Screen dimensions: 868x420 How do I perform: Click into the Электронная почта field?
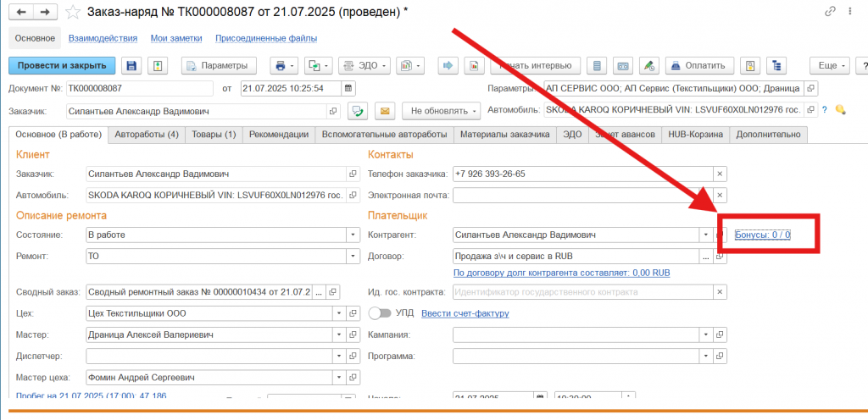581,195
